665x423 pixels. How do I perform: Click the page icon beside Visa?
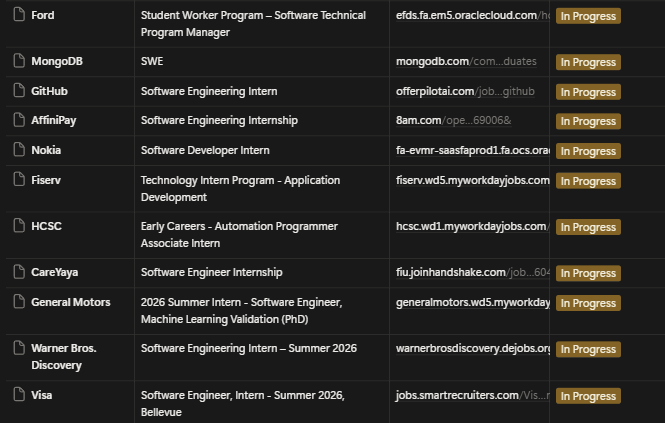coord(19,394)
